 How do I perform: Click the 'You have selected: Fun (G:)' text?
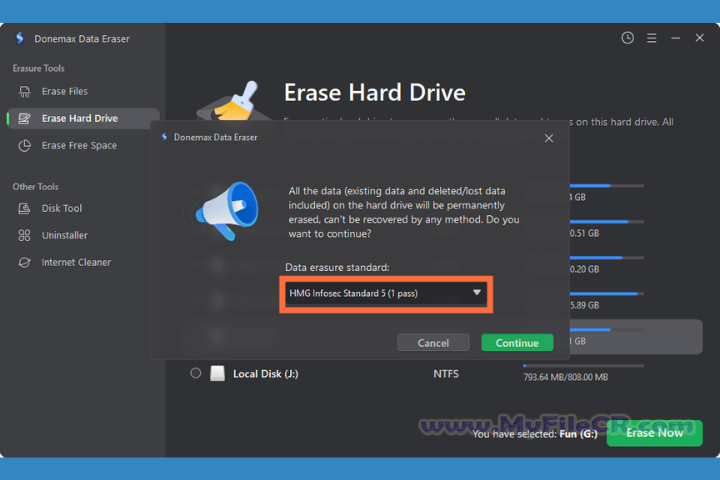tap(535, 434)
